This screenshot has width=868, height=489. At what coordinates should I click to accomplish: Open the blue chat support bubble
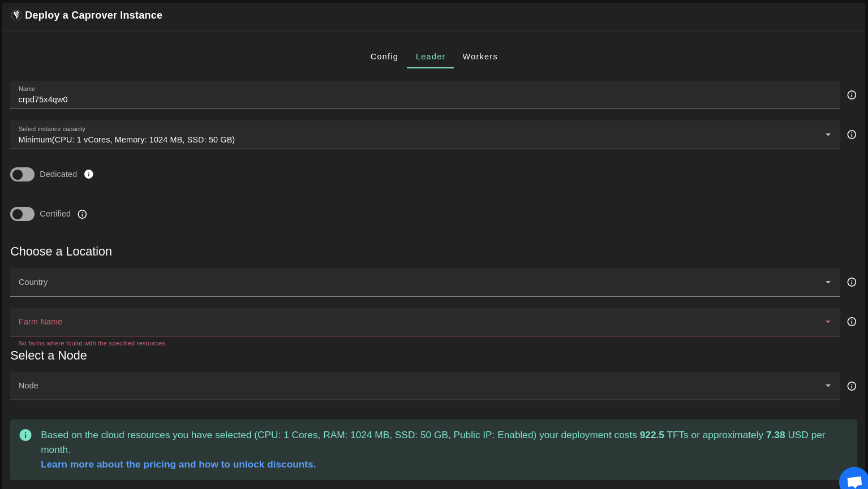click(853, 479)
